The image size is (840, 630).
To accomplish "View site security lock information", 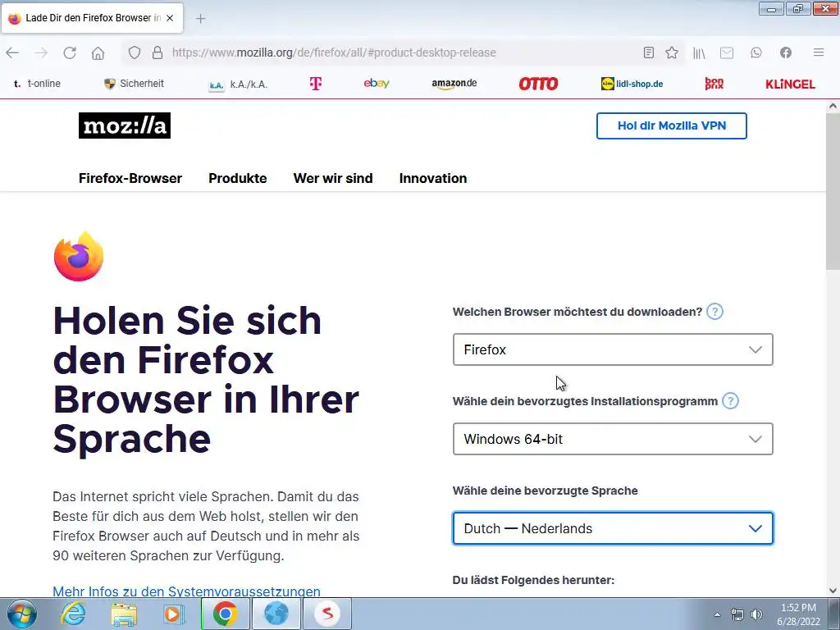I will click(x=157, y=52).
